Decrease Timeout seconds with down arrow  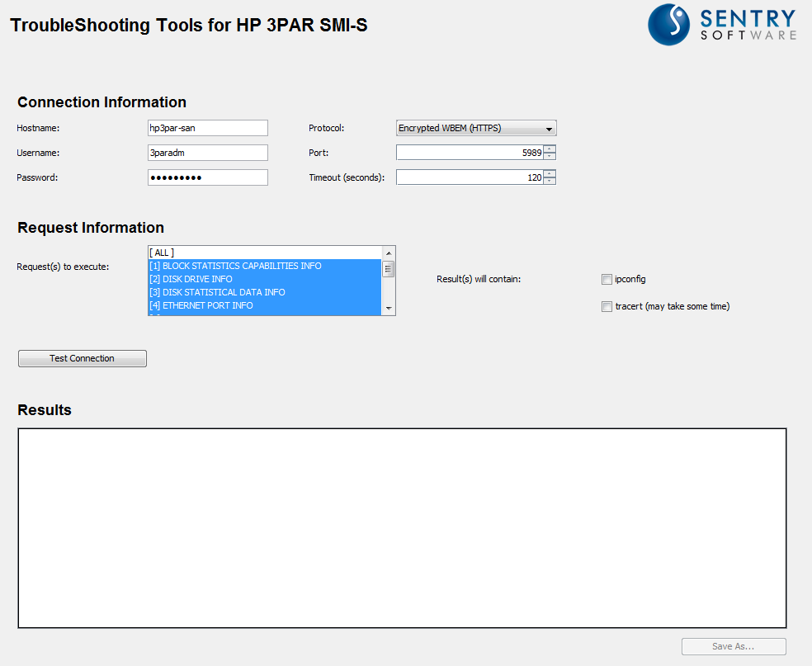(550, 181)
